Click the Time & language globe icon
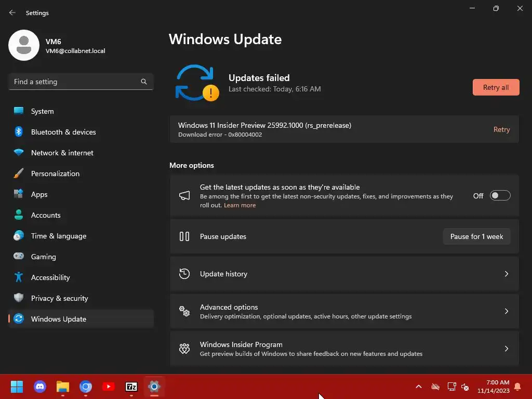 [x=19, y=235]
